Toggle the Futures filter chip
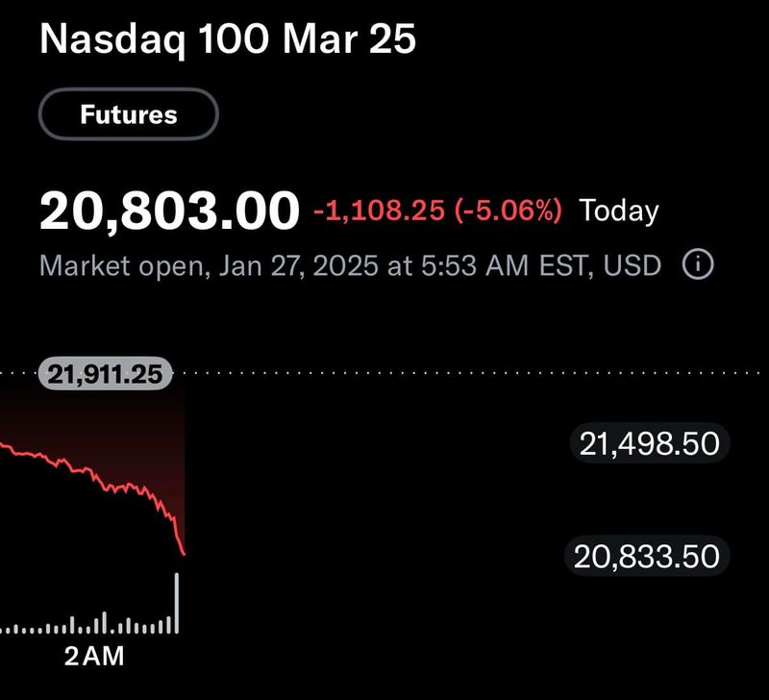This screenshot has height=700, width=769. pyautogui.click(x=126, y=113)
